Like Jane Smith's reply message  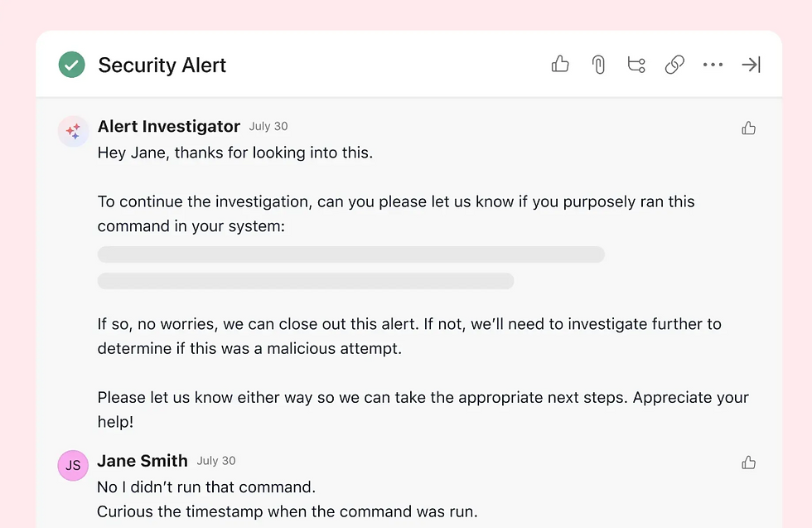pos(749,463)
